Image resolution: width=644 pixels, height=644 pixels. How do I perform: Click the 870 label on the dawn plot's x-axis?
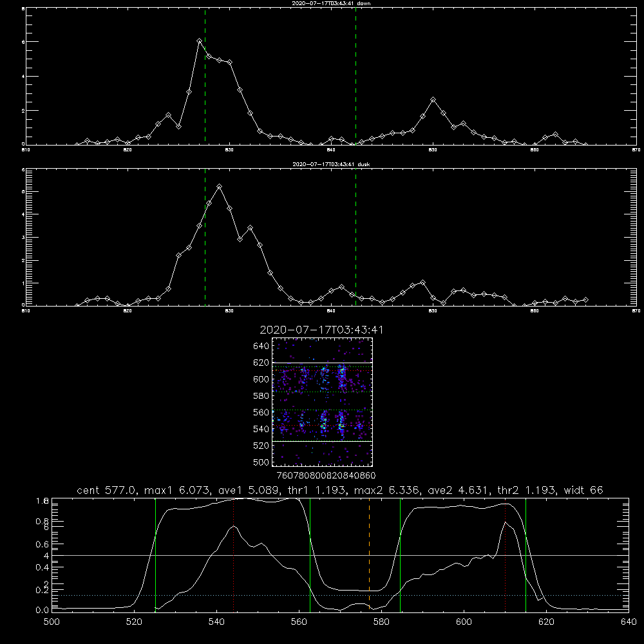point(636,150)
